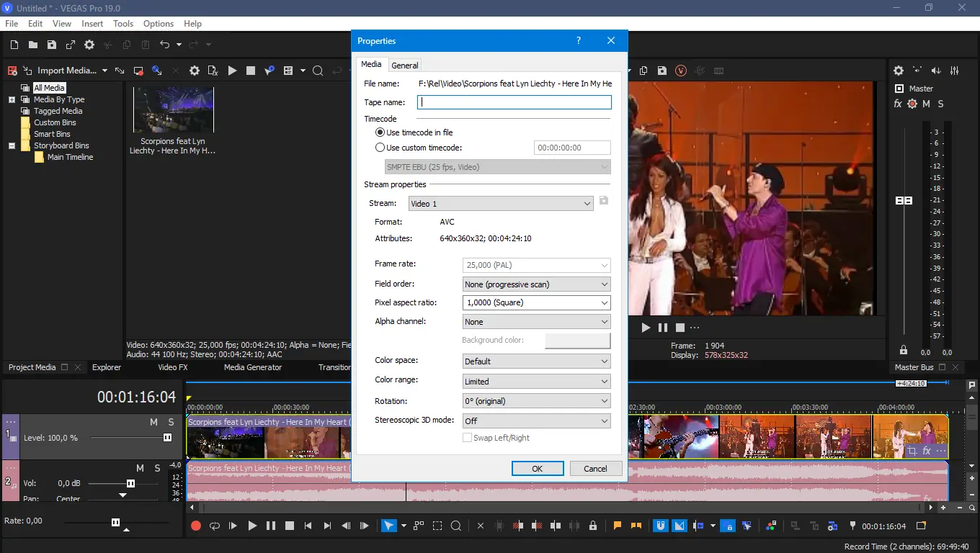
Task: Open the Field order dropdown
Action: tap(536, 284)
